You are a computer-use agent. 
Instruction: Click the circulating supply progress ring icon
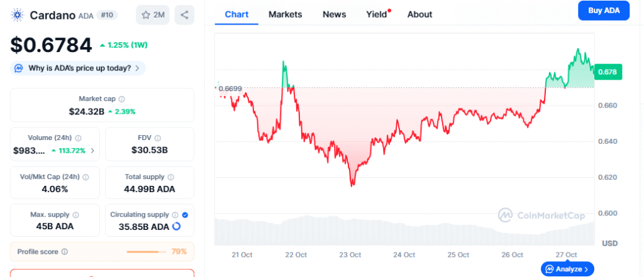click(x=177, y=226)
